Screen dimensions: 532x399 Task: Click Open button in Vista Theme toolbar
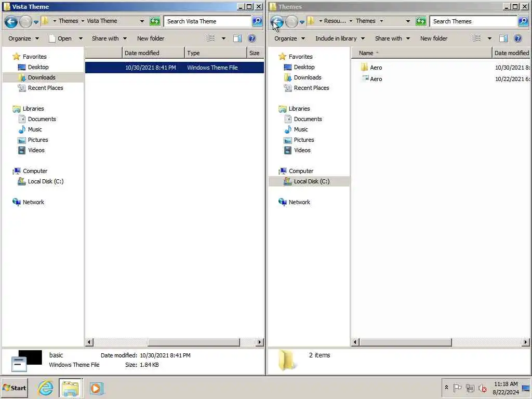tap(60, 38)
